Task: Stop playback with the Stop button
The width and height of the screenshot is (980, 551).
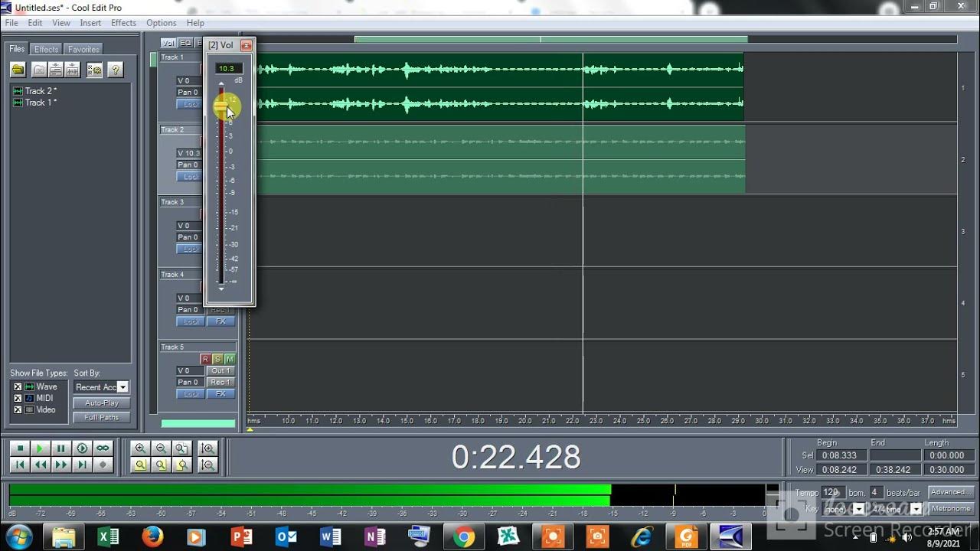Action: [21, 448]
